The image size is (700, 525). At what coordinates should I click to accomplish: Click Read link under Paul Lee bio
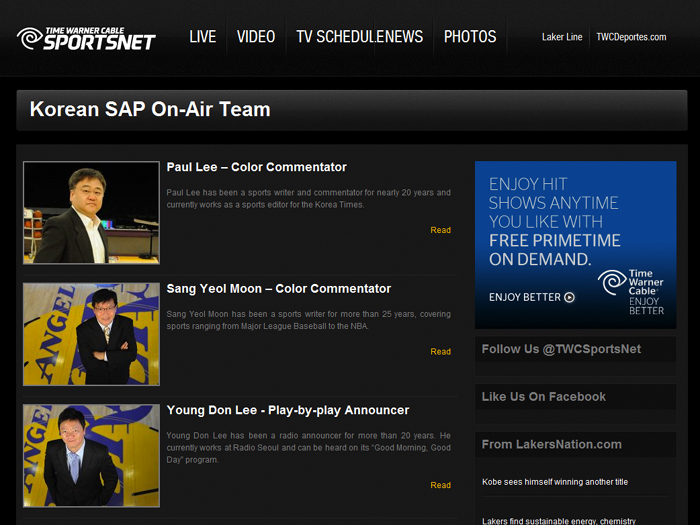(441, 230)
